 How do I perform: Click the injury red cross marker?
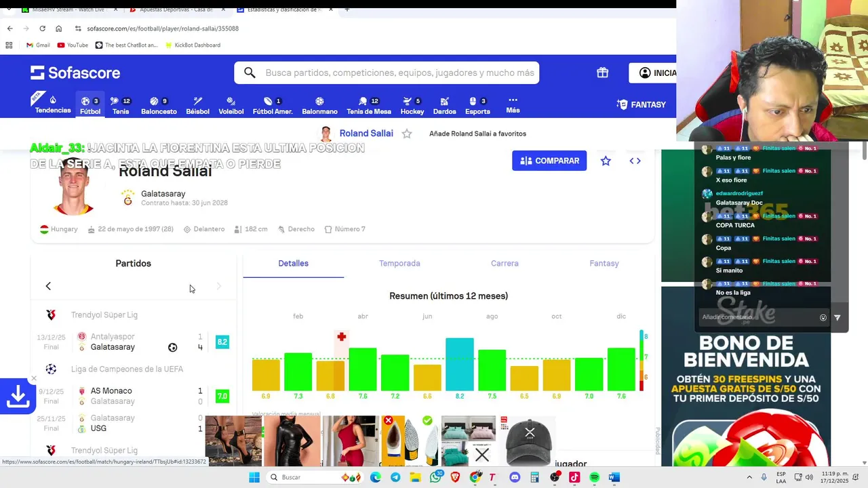pyautogui.click(x=341, y=336)
